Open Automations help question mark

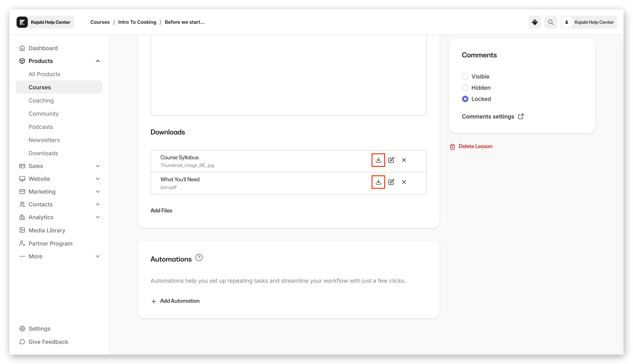tap(199, 258)
